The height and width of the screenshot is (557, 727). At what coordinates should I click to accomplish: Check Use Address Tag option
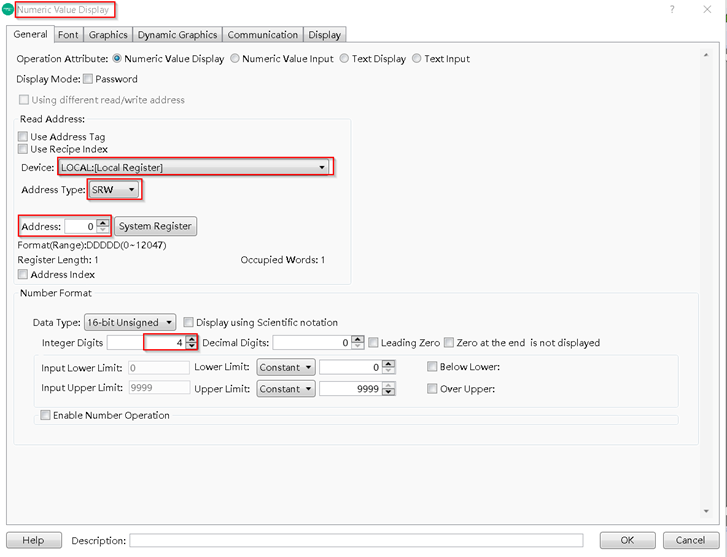24,137
